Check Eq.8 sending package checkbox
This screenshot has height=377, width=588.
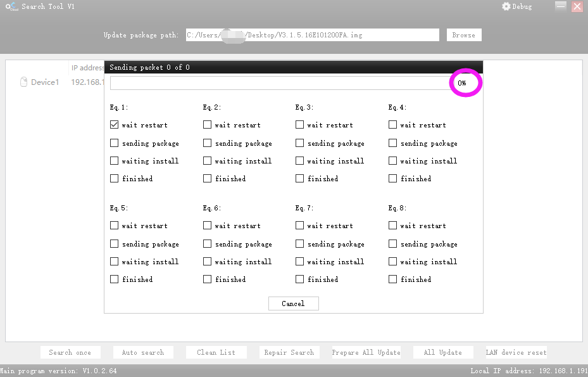[x=392, y=244]
